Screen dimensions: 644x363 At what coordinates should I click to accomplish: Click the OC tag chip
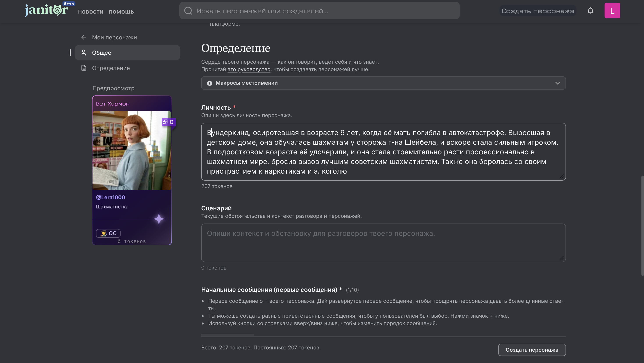108,233
